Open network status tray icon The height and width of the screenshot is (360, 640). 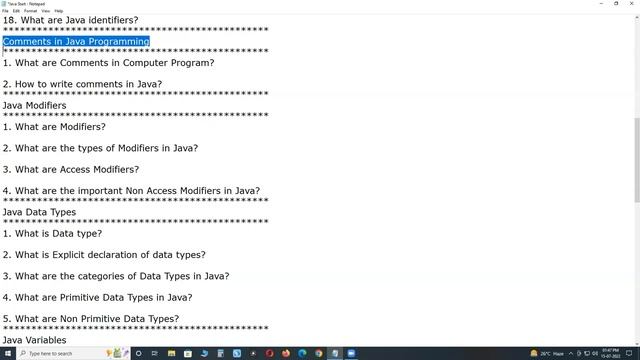click(x=587, y=353)
